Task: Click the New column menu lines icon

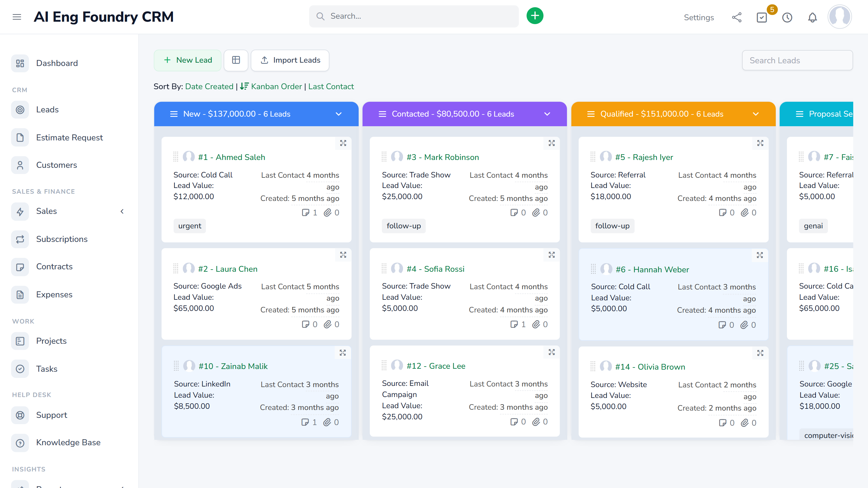Action: tap(174, 114)
